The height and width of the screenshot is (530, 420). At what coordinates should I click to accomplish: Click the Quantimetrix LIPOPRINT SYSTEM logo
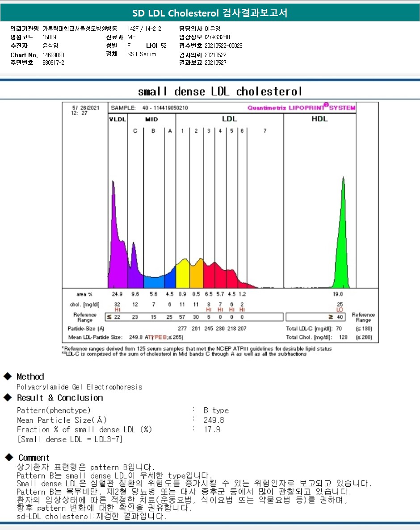point(301,107)
